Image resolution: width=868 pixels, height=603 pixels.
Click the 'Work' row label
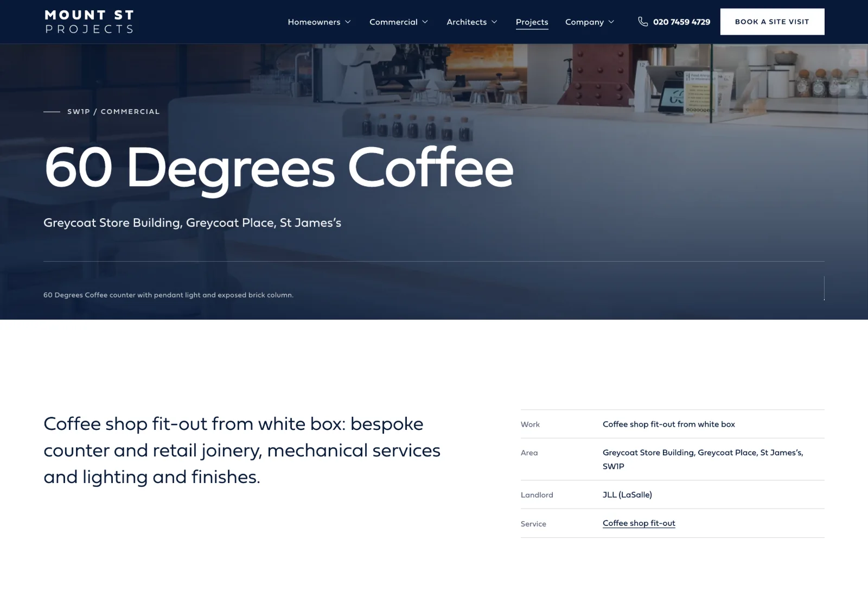530,424
